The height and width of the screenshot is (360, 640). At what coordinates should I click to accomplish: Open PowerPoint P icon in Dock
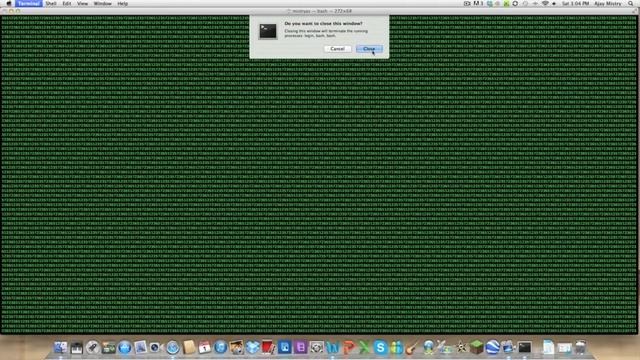349,347
